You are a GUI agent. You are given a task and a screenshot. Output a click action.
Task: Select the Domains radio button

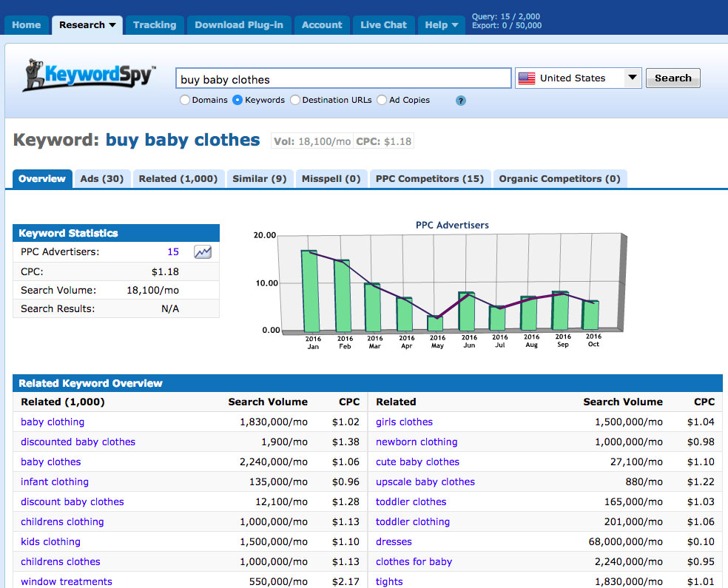tap(185, 100)
